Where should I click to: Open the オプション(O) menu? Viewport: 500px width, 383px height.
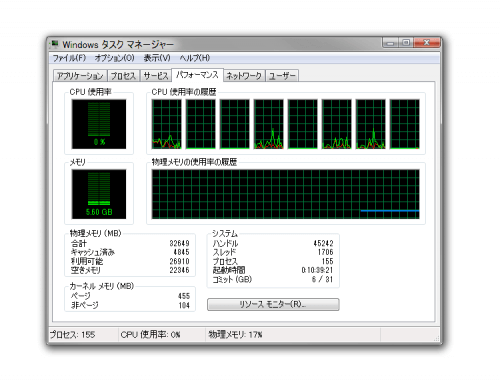114,58
